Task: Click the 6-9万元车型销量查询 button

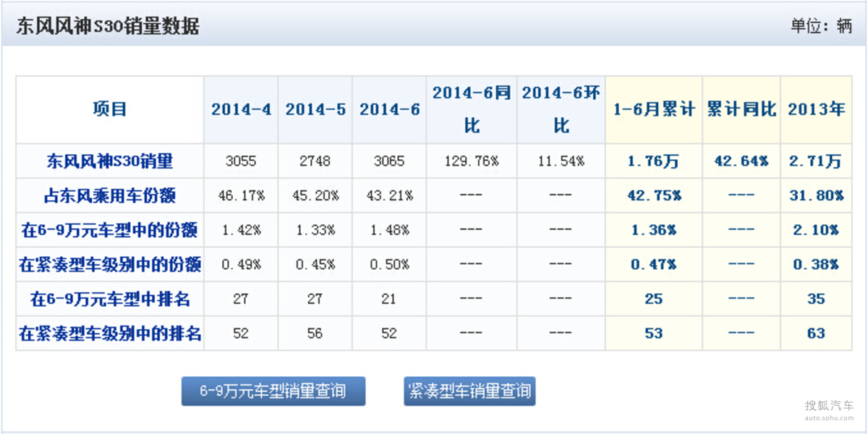Action: (273, 391)
